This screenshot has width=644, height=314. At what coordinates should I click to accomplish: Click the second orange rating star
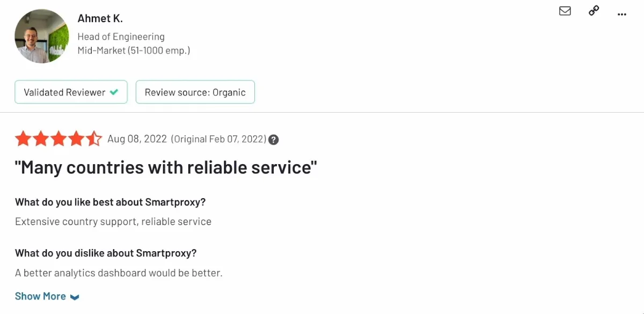[41, 139]
